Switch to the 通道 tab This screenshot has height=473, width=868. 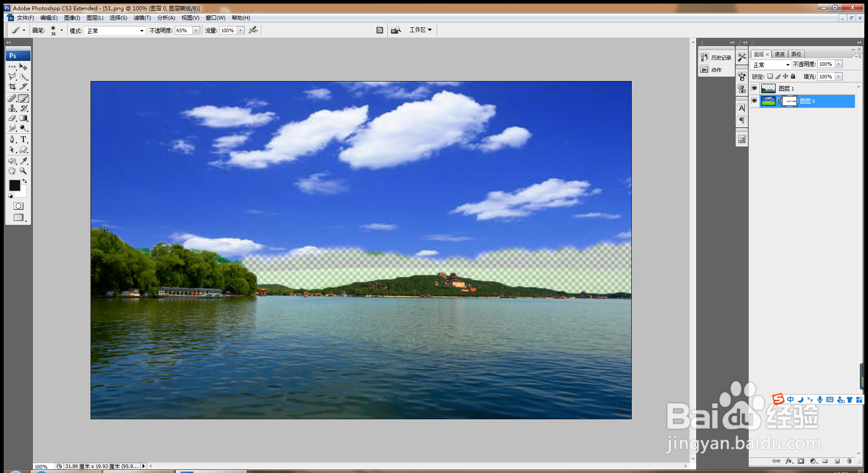[780, 54]
